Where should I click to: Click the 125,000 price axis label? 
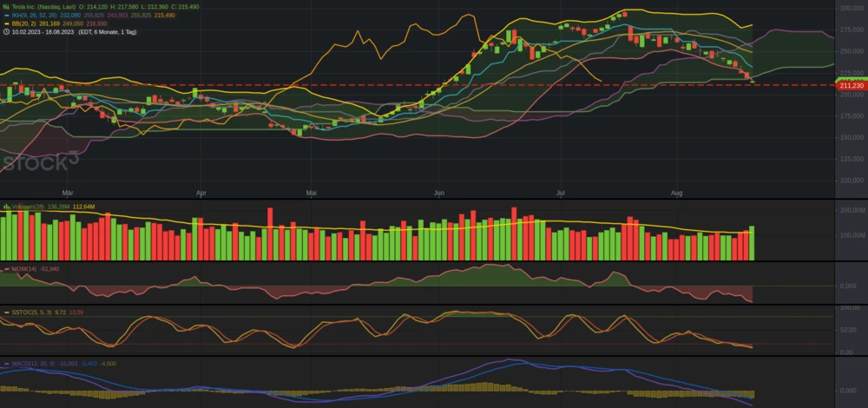852,159
